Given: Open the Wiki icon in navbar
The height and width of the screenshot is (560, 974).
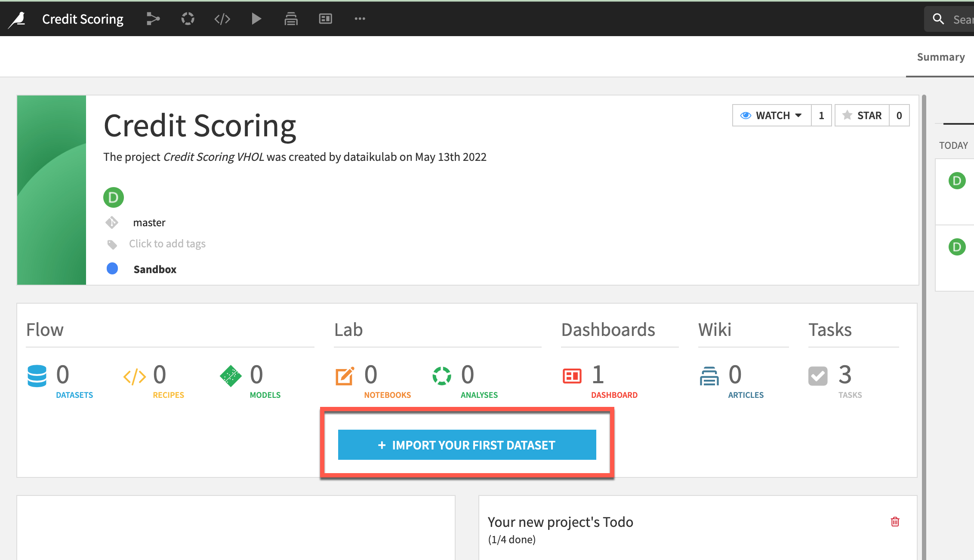Looking at the screenshot, I should [x=291, y=19].
